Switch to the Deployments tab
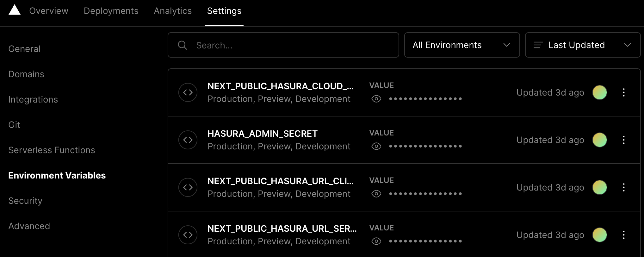This screenshot has height=257, width=644. tap(111, 11)
